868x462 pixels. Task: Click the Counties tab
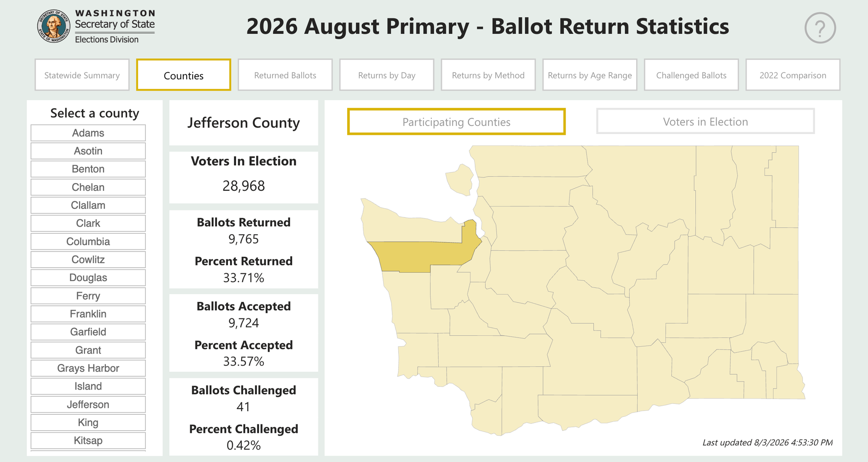point(184,75)
